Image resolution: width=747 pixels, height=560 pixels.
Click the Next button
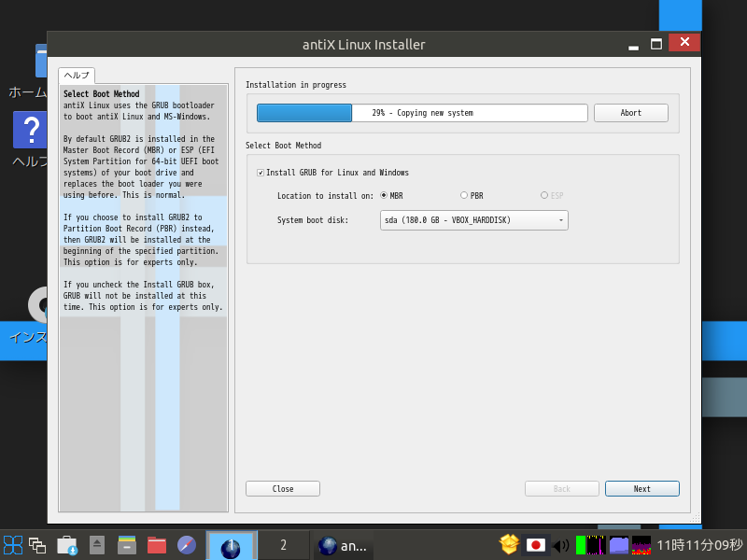(x=642, y=488)
